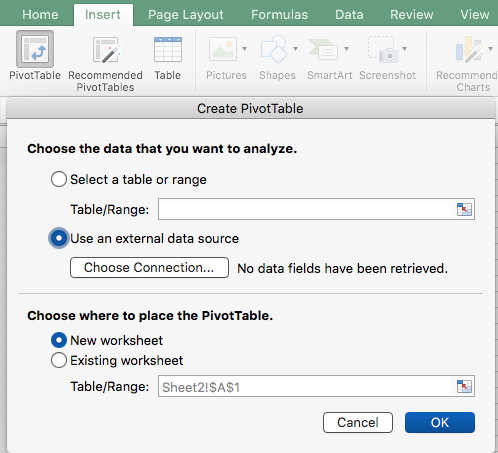Select Existing worksheet radio button
The width and height of the screenshot is (498, 453).
[x=59, y=360]
